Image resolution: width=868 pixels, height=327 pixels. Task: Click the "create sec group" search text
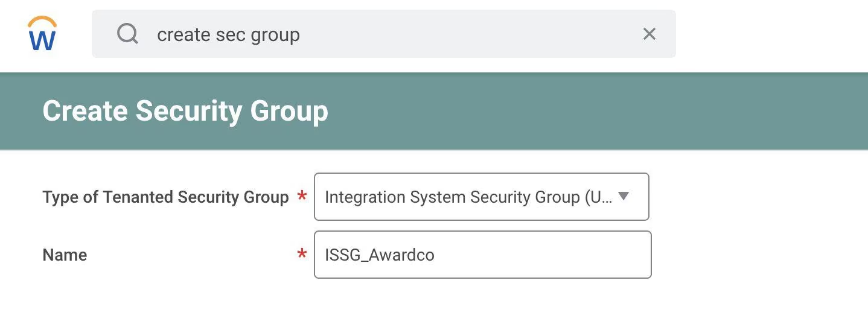pyautogui.click(x=228, y=34)
